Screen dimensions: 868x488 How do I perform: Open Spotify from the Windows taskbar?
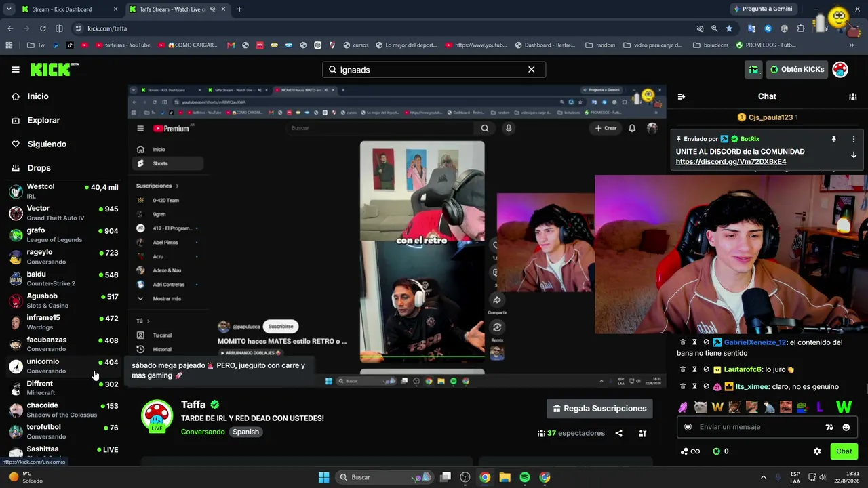coord(525,477)
